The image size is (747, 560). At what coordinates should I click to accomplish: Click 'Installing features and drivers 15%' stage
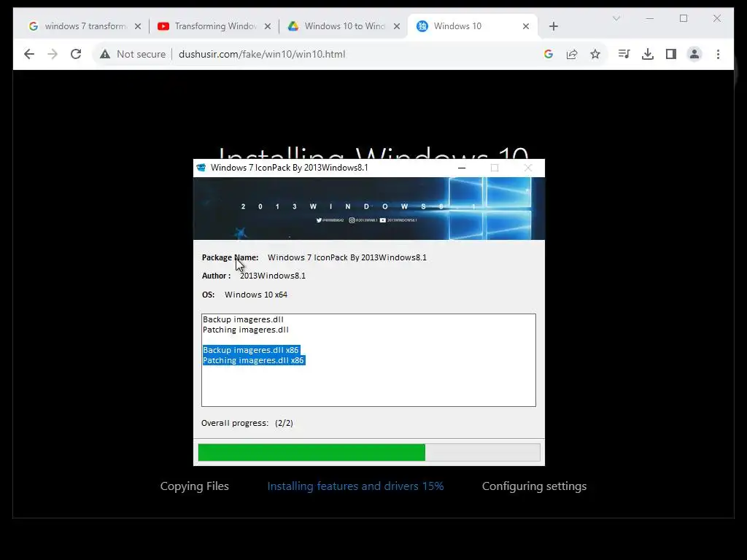(x=355, y=486)
